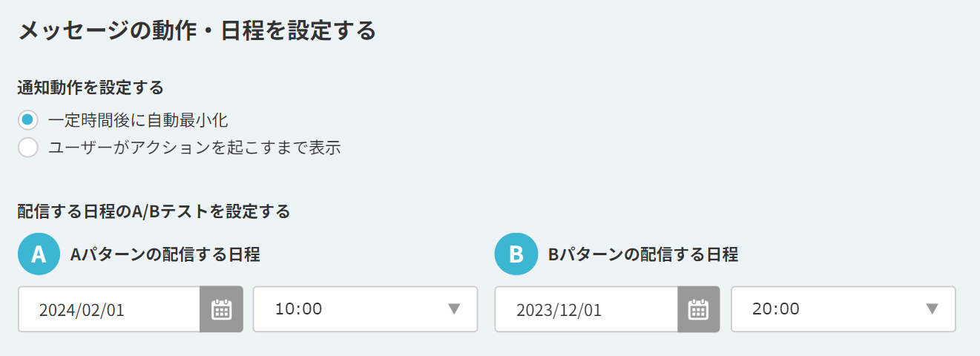Click the ユーザーがアクションを起こすまで表示 label text
Screen dimensions: 980x356
click(194, 147)
